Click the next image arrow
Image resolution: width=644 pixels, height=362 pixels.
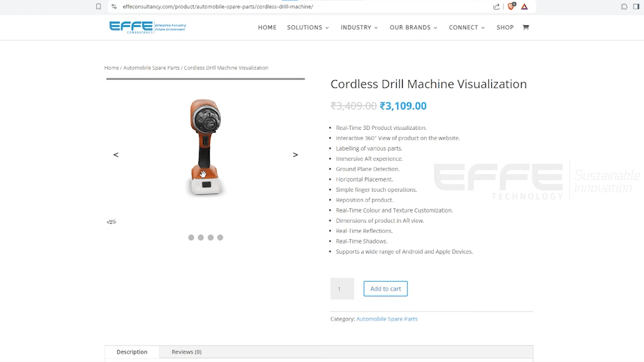295,154
